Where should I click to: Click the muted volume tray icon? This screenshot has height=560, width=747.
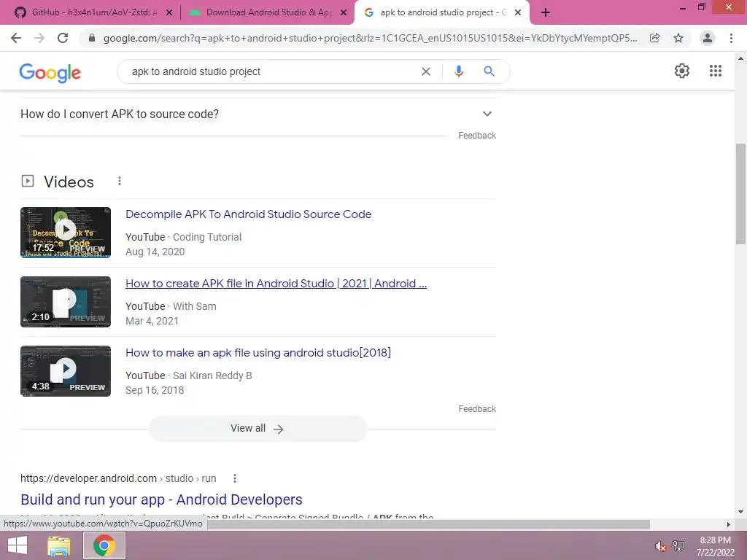(660, 546)
